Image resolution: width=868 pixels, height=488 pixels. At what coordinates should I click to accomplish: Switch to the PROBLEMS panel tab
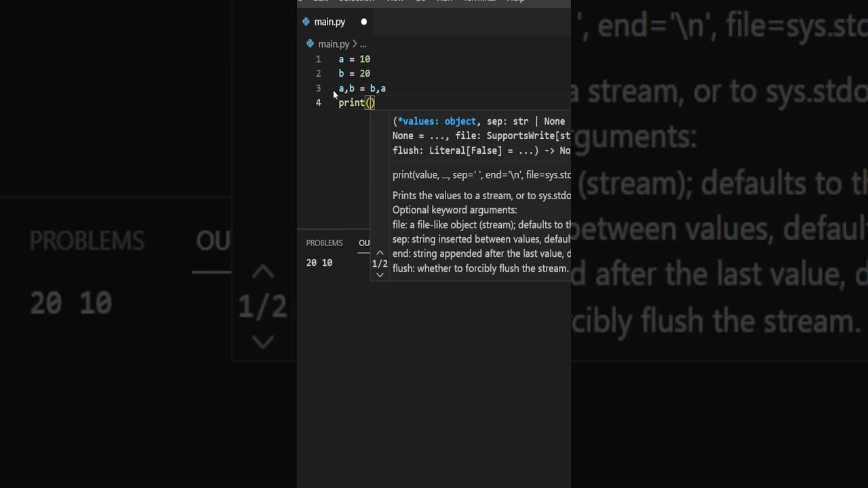click(324, 243)
